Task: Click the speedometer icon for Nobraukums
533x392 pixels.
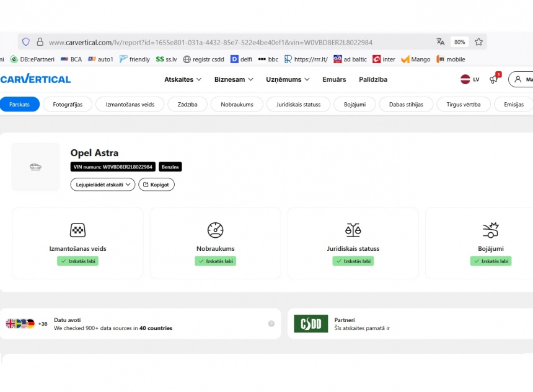Action: pos(216,230)
